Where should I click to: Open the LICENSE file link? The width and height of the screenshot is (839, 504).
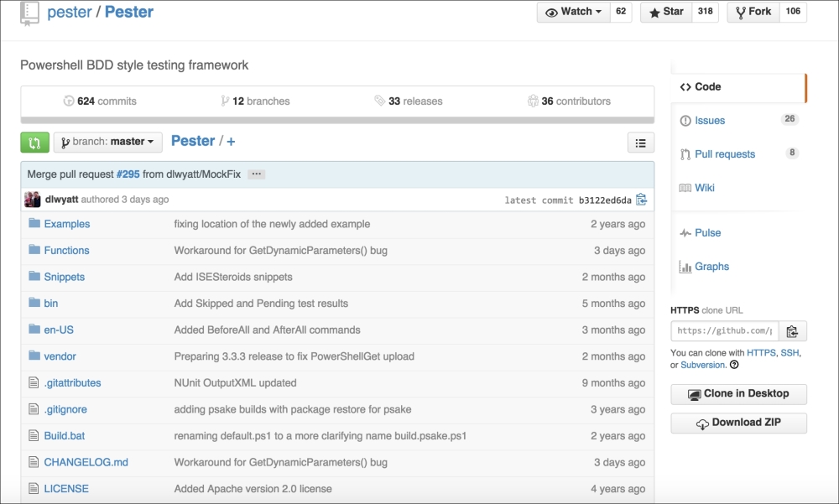click(66, 489)
